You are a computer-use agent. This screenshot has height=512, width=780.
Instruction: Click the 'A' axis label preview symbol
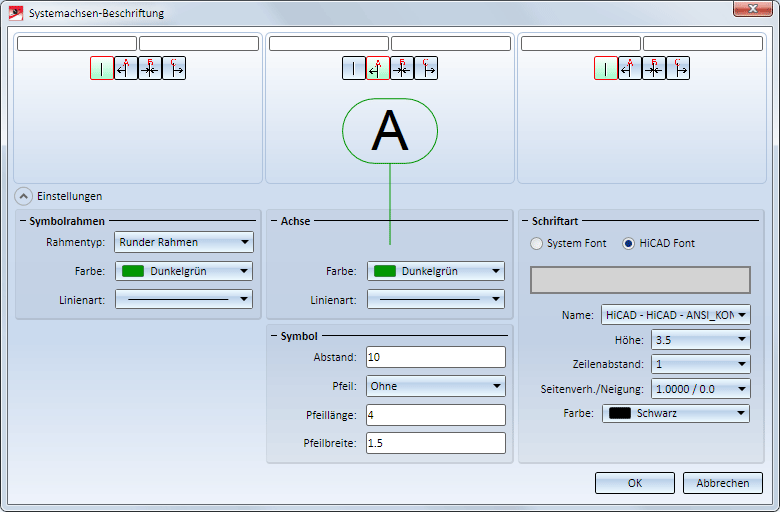[390, 131]
